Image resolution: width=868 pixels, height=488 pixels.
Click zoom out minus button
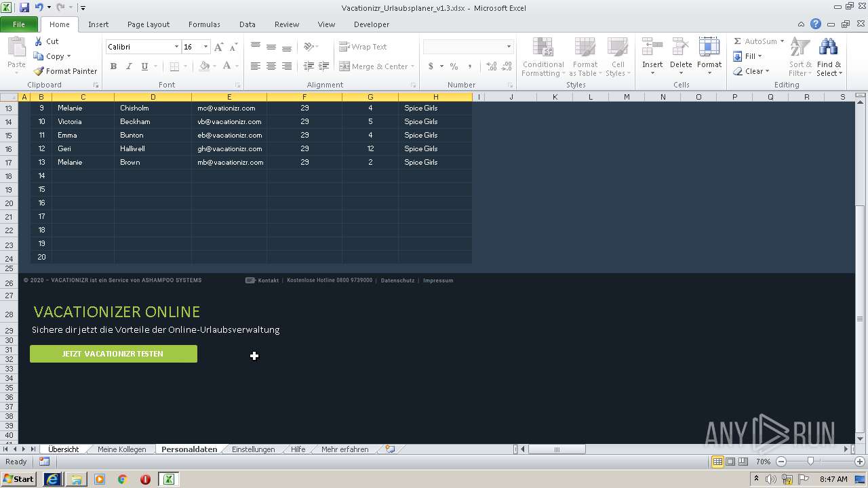[781, 462]
